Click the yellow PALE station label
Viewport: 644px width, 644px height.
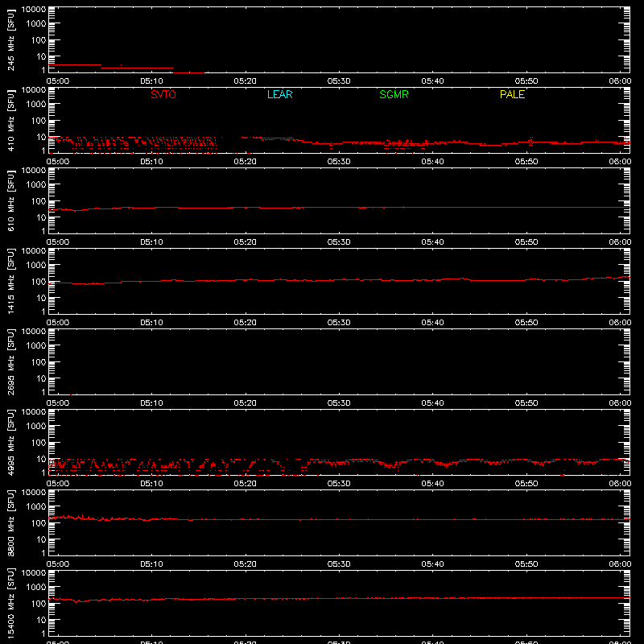tap(512, 94)
